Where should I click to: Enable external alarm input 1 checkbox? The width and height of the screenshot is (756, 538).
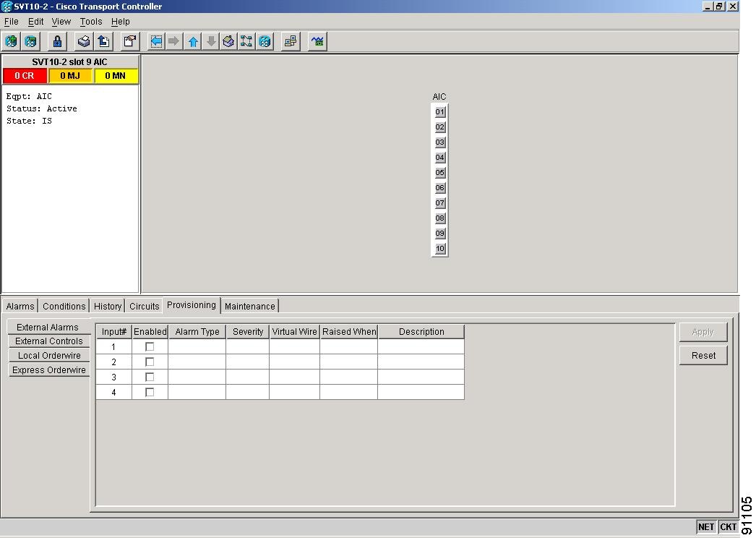[150, 346]
